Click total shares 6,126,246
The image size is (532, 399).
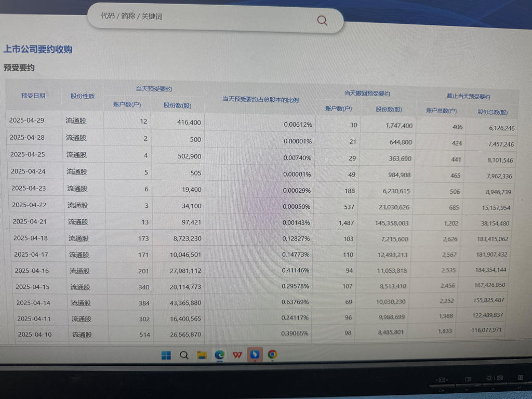501,128
